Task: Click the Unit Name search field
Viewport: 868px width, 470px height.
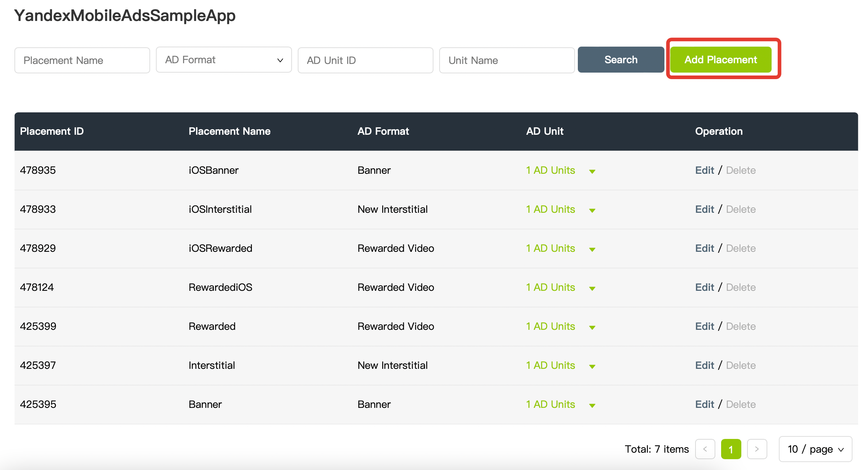Action: (x=506, y=60)
